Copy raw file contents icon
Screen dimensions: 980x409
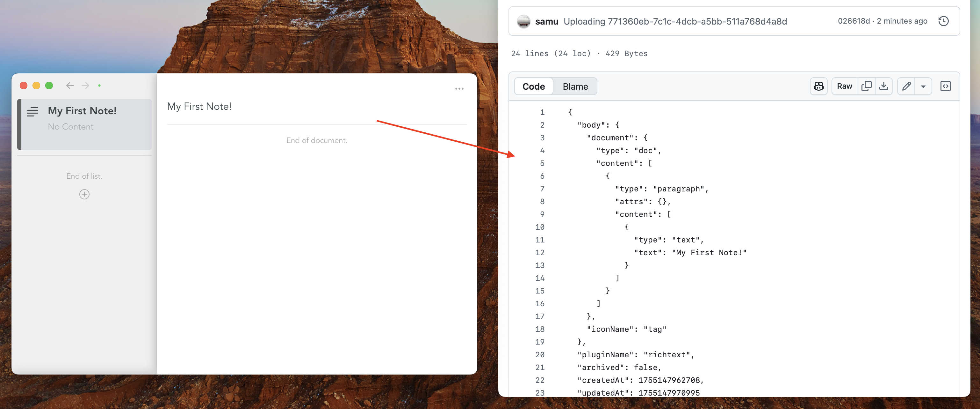[866, 86]
